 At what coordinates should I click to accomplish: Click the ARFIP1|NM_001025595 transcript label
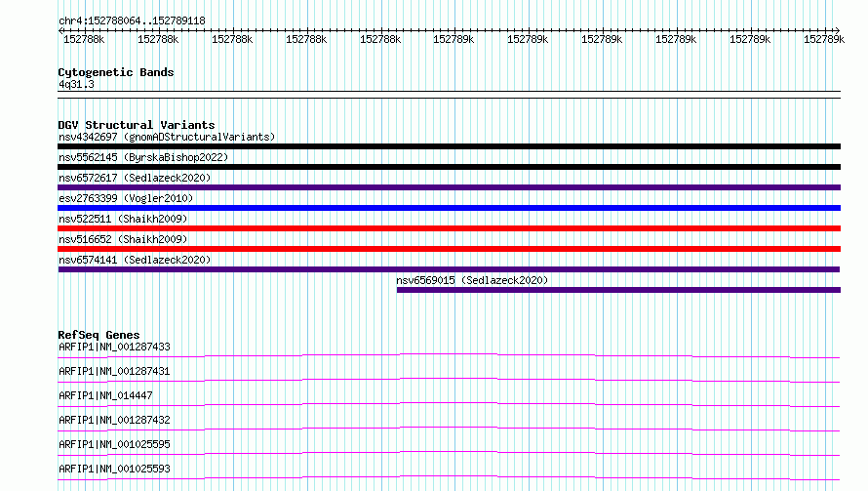tap(114, 444)
